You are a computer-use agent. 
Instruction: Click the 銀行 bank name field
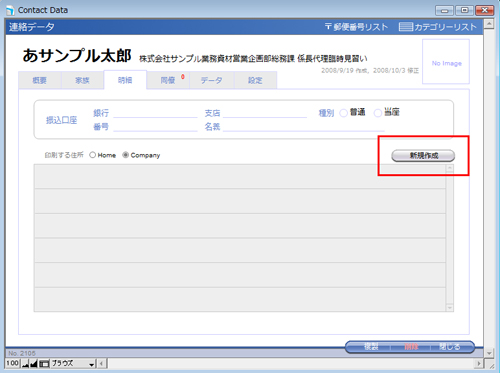[155, 113]
